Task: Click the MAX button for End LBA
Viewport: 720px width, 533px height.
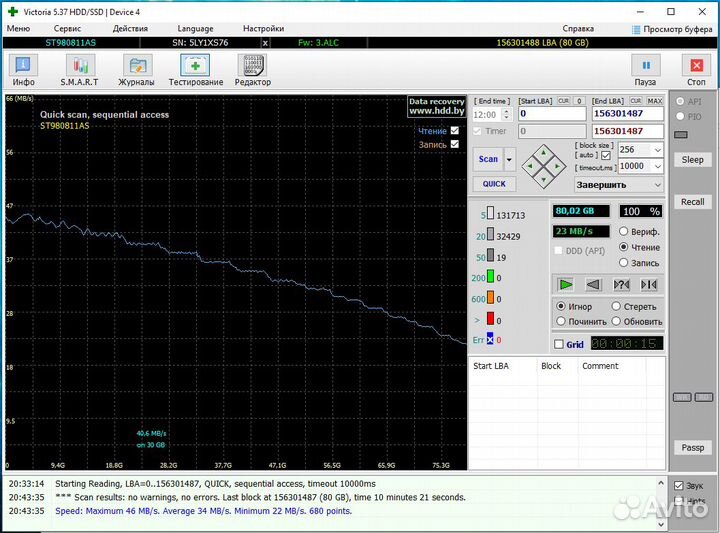Action: click(654, 101)
